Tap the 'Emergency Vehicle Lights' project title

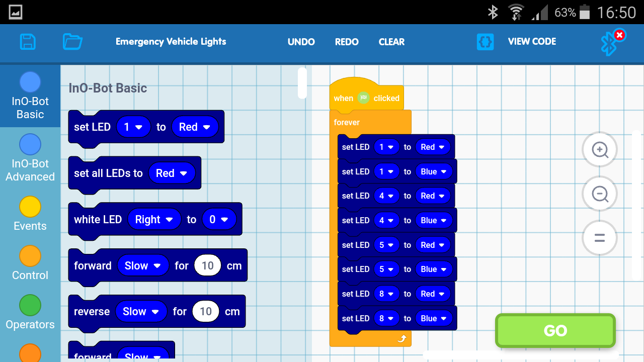(x=171, y=42)
